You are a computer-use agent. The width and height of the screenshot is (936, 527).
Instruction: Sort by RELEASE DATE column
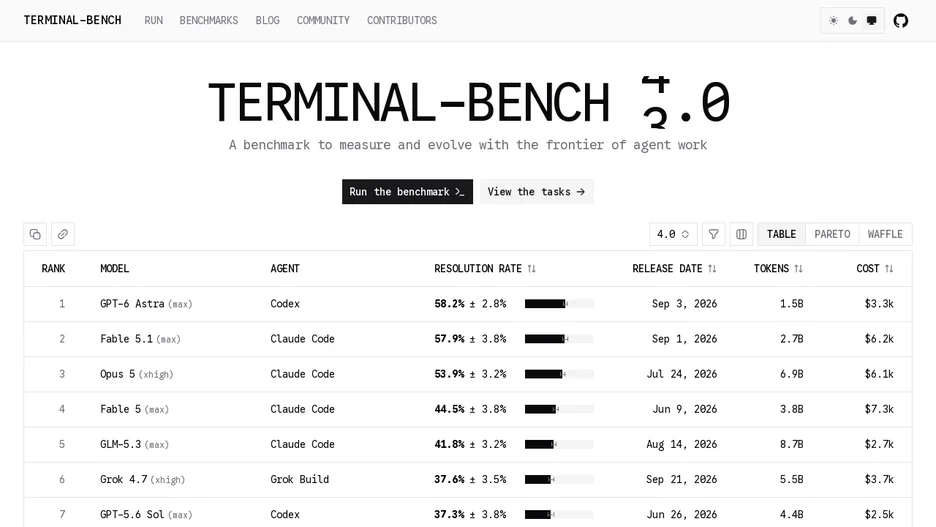click(x=674, y=269)
